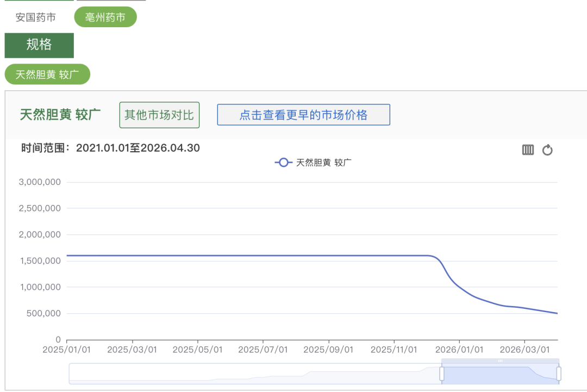Click the unselected left area of zoom slider

point(255,374)
